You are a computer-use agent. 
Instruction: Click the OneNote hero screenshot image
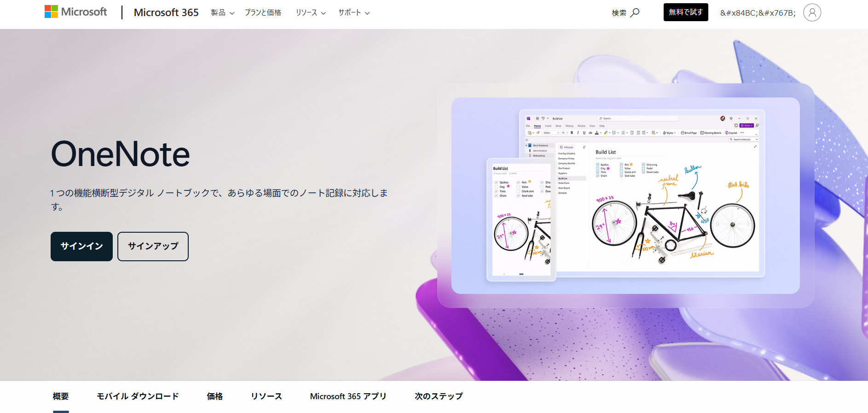(626, 195)
